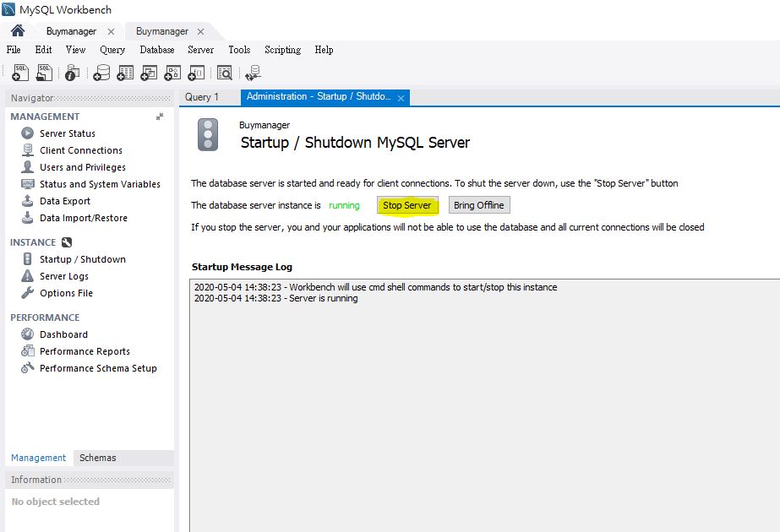This screenshot has width=780, height=532.
Task: Open Users and Privileges in Navigator
Action: tap(82, 167)
